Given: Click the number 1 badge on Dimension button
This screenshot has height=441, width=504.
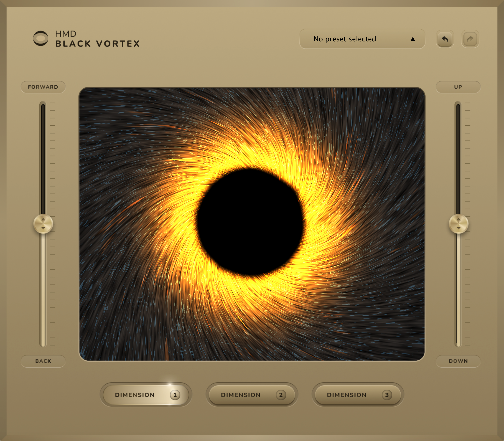Looking at the screenshot, I should (175, 395).
